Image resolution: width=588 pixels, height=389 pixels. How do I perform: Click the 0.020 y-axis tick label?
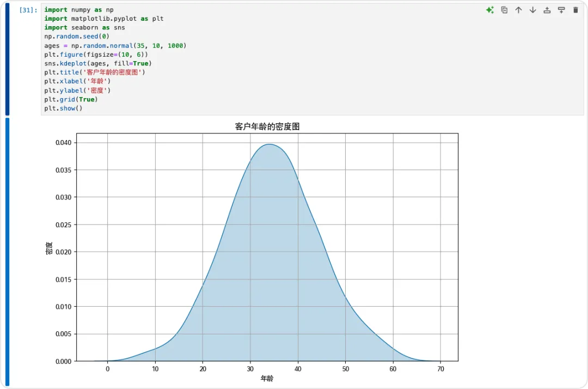63,252
